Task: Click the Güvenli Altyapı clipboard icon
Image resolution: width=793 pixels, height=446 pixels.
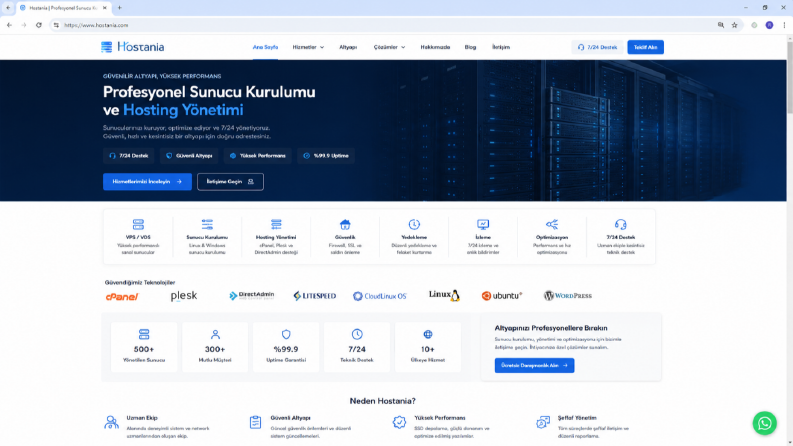Action: [255, 422]
